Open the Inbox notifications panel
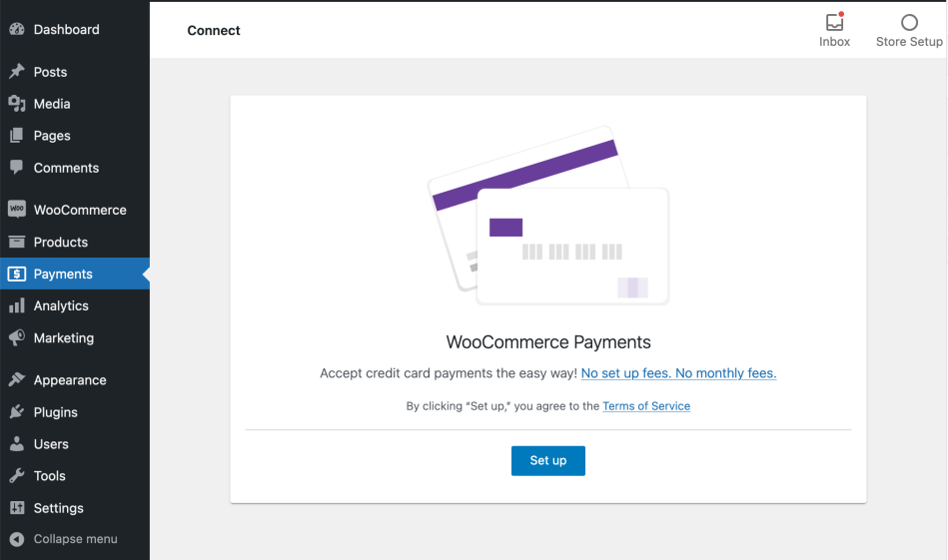 (834, 30)
